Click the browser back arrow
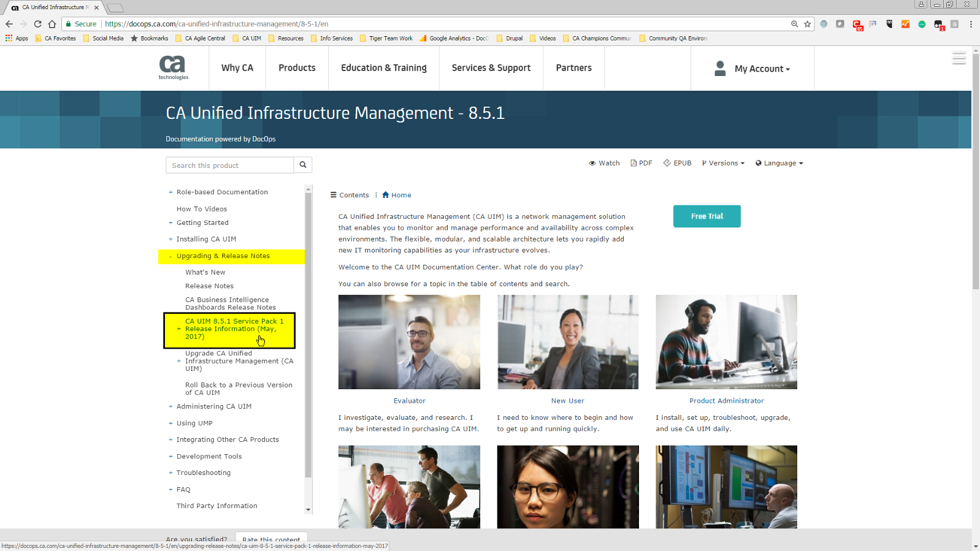 coord(9,24)
